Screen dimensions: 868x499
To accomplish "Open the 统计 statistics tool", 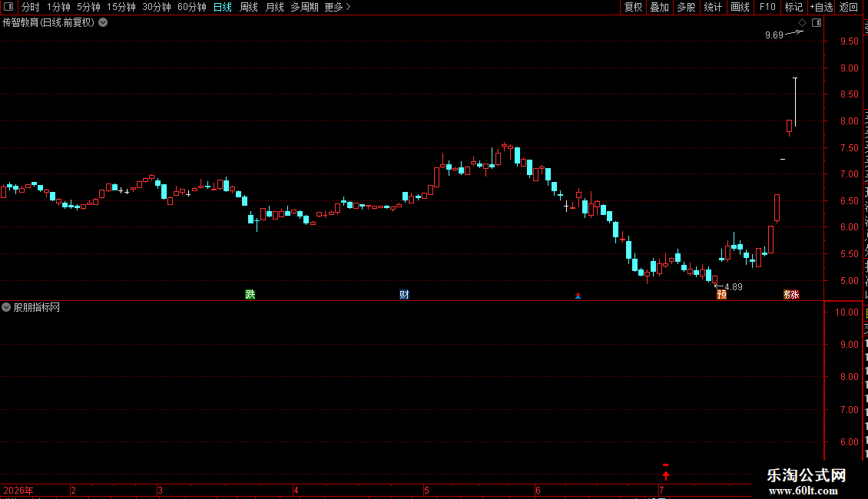I will 712,7.
